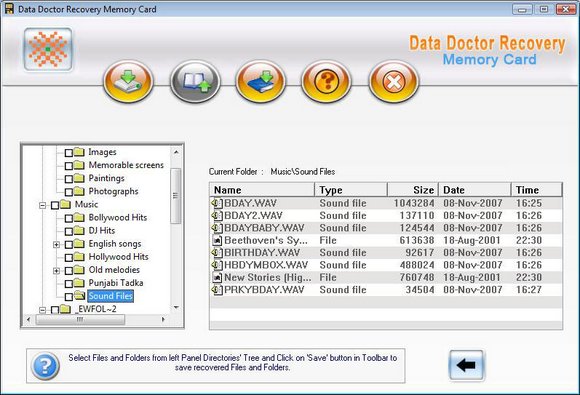This screenshot has height=395, width=580.
Task: Select the Bollywood Hits tree item
Action: (x=118, y=217)
